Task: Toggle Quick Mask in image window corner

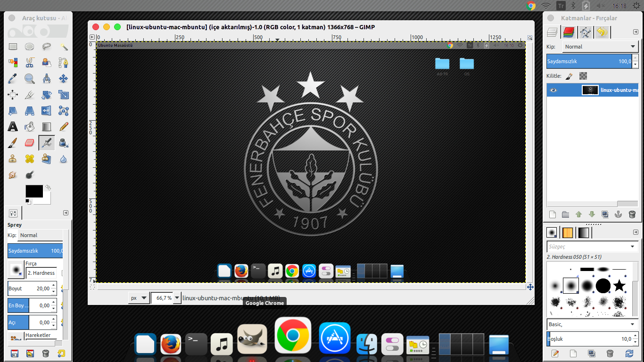Action: pos(92,287)
